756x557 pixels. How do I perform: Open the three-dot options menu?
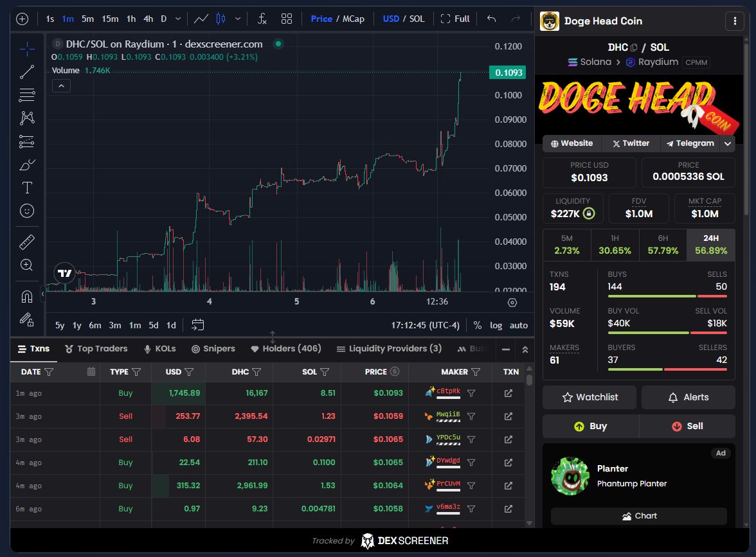(x=735, y=21)
